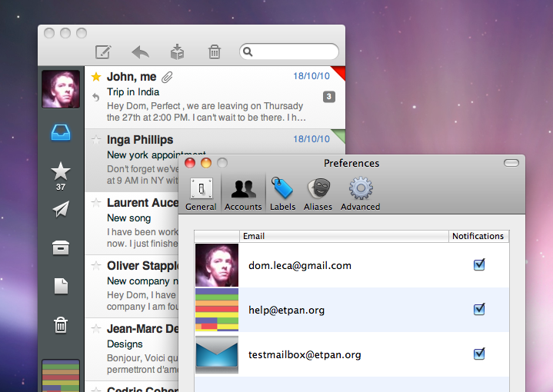Open Sent mail paper plane icon
Viewport: 553px width, 392px height.
[61, 209]
